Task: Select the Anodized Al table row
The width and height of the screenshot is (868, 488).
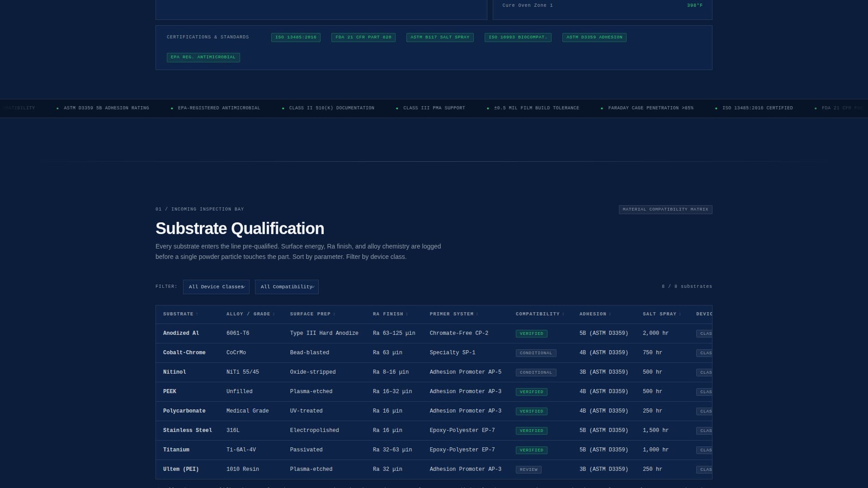Action: pyautogui.click(x=181, y=333)
